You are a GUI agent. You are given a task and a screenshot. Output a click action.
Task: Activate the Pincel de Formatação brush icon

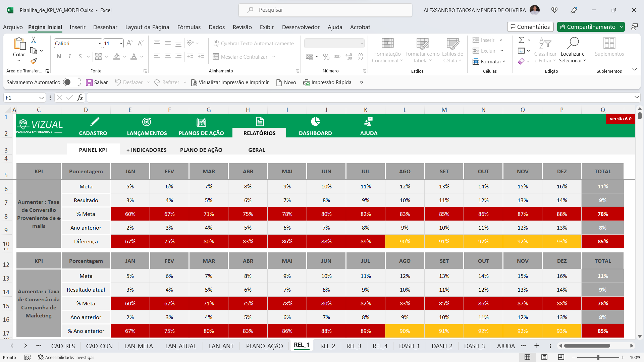33,61
